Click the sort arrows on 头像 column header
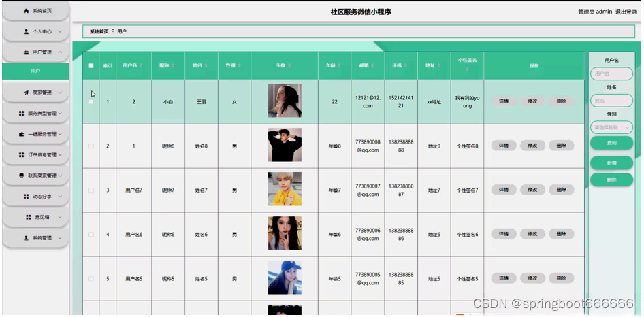644x317 pixels. [x=289, y=66]
